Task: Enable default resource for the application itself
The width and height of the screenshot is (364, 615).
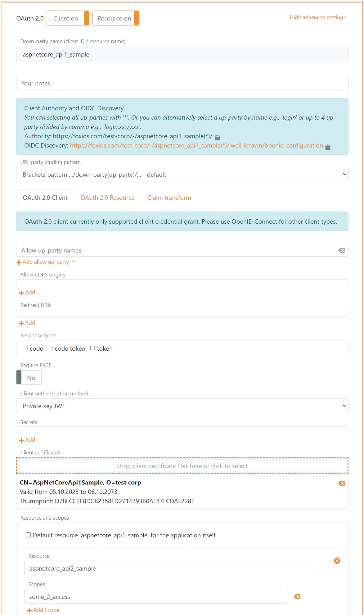Action: tap(28, 535)
